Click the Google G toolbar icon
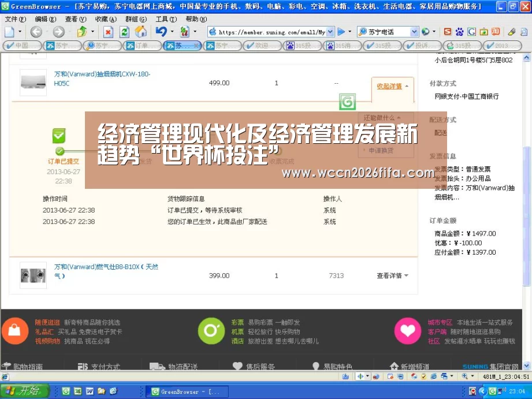Screen dimensions: 532x399 pyautogui.click(x=471, y=32)
